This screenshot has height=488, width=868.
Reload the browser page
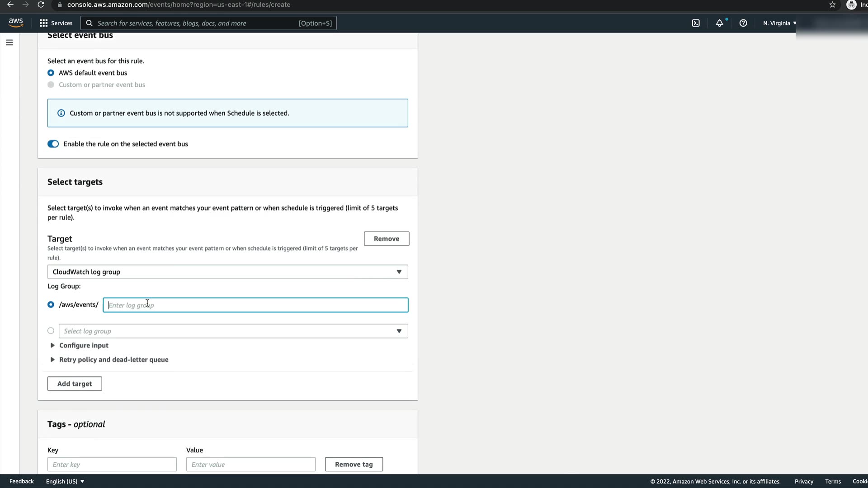pos(41,5)
